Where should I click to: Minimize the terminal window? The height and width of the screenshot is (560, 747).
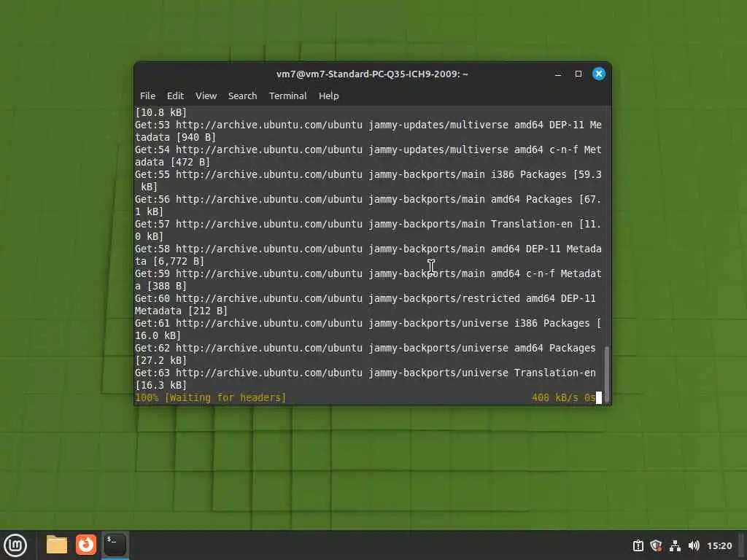click(x=558, y=74)
